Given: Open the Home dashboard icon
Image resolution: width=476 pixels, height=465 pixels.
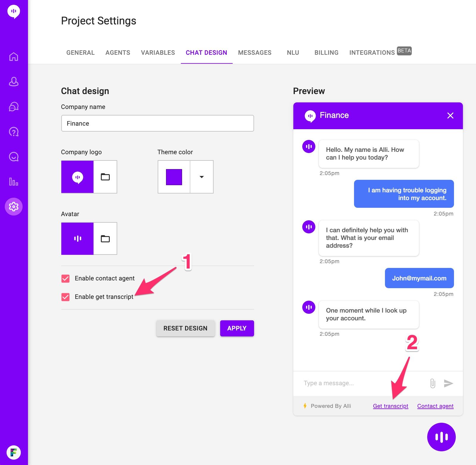Looking at the screenshot, I should click(14, 57).
